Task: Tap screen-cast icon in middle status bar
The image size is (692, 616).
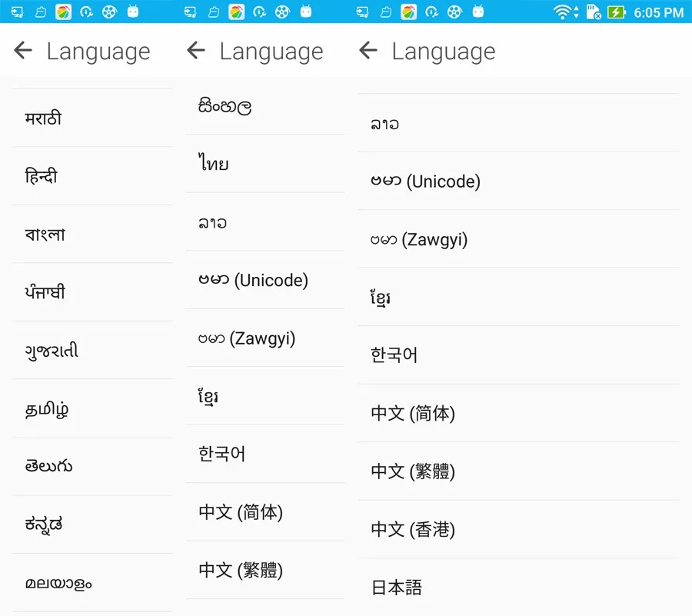Action: 190,12
